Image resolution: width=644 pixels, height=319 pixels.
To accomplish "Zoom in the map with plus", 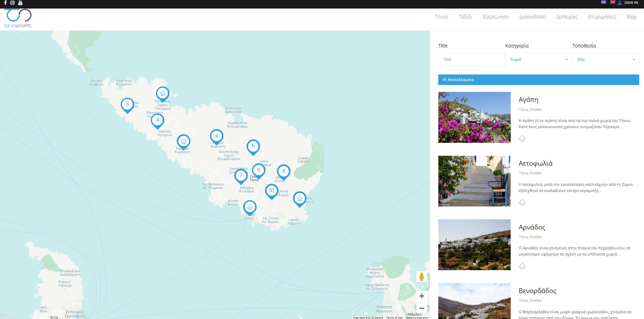I will 421,296.
